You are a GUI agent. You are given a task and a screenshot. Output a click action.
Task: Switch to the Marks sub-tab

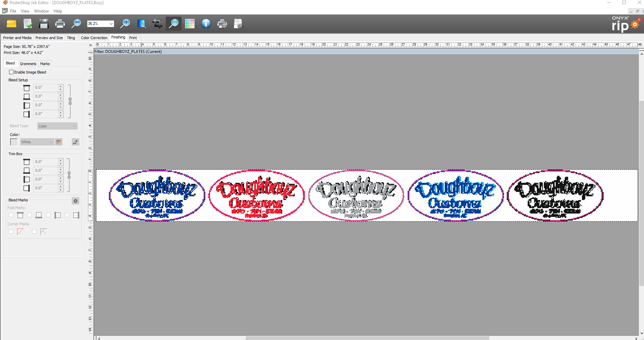tap(45, 64)
